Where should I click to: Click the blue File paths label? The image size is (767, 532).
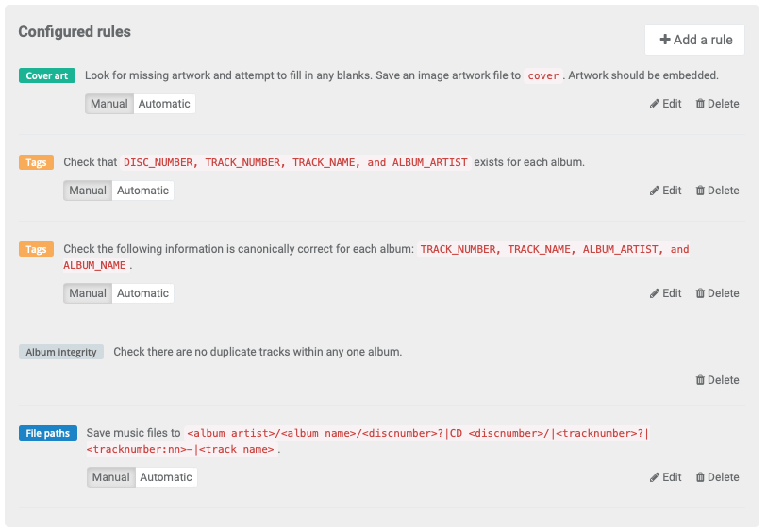pyautogui.click(x=48, y=434)
